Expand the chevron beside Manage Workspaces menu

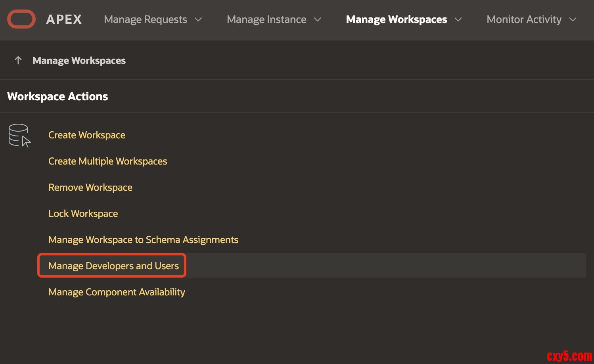coord(458,19)
